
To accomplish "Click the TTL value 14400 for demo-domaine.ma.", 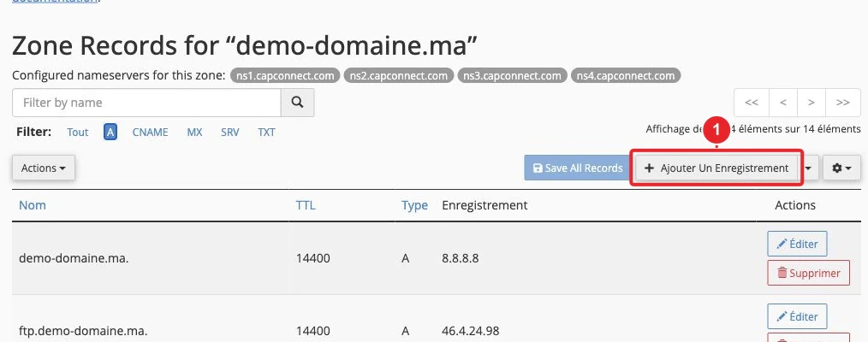I will [x=313, y=258].
